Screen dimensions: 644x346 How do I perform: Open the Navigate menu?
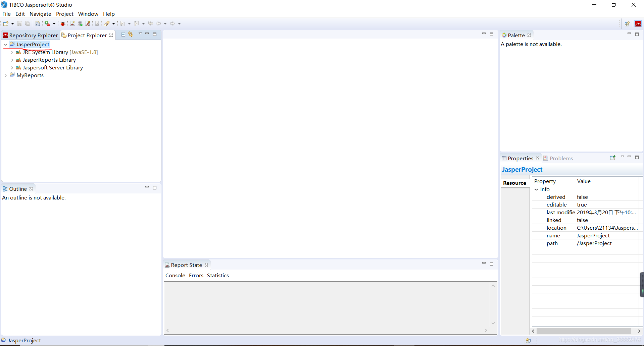40,14
